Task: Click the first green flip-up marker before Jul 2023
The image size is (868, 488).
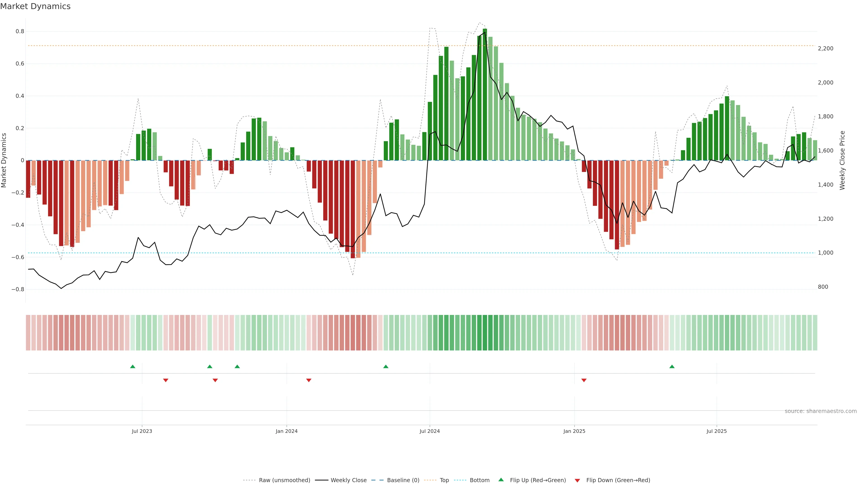Action: pyautogui.click(x=132, y=366)
